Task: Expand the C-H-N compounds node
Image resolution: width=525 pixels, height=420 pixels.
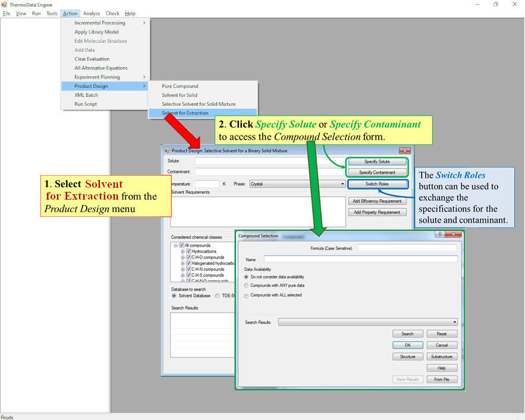Action: point(183,269)
